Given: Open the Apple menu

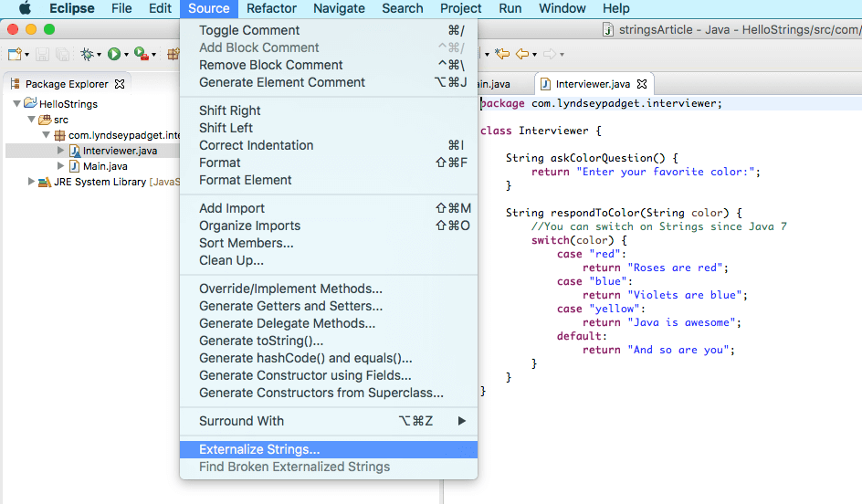Looking at the screenshot, I should click(25, 8).
